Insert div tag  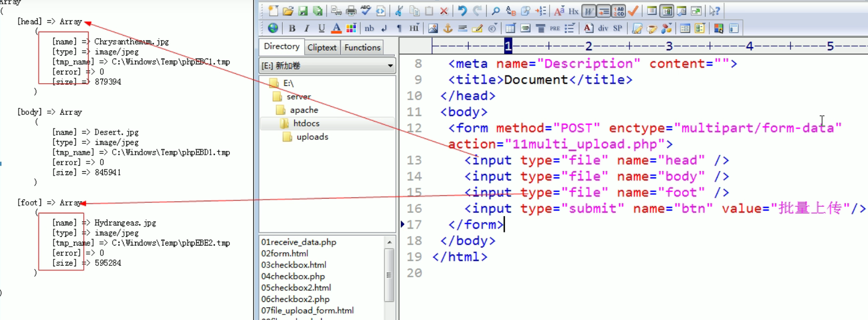click(x=603, y=28)
